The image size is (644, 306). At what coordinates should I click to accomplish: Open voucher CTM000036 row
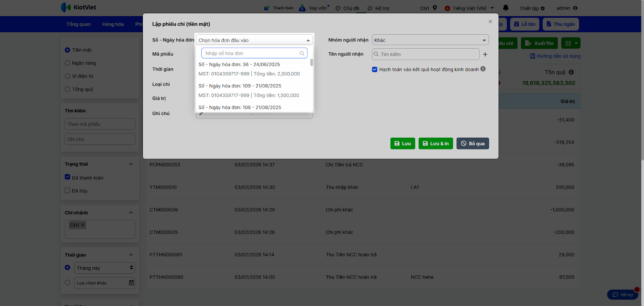[363, 210]
